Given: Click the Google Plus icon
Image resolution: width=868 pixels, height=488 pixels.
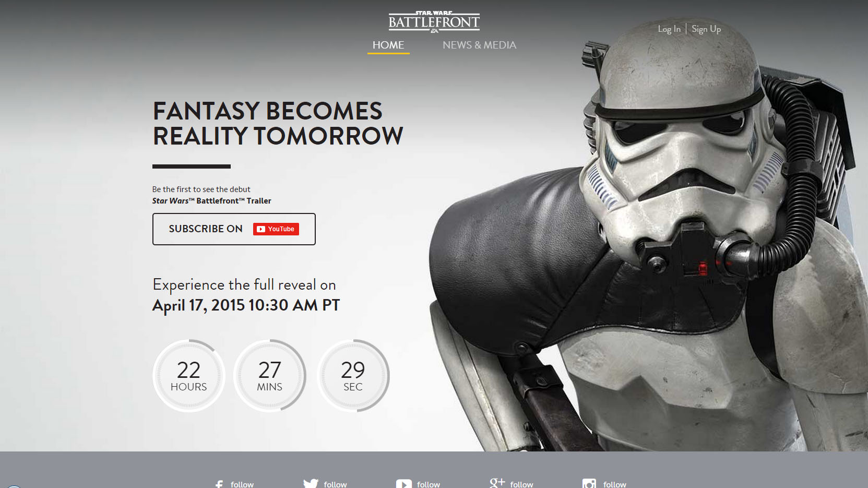Looking at the screenshot, I should point(497,483).
